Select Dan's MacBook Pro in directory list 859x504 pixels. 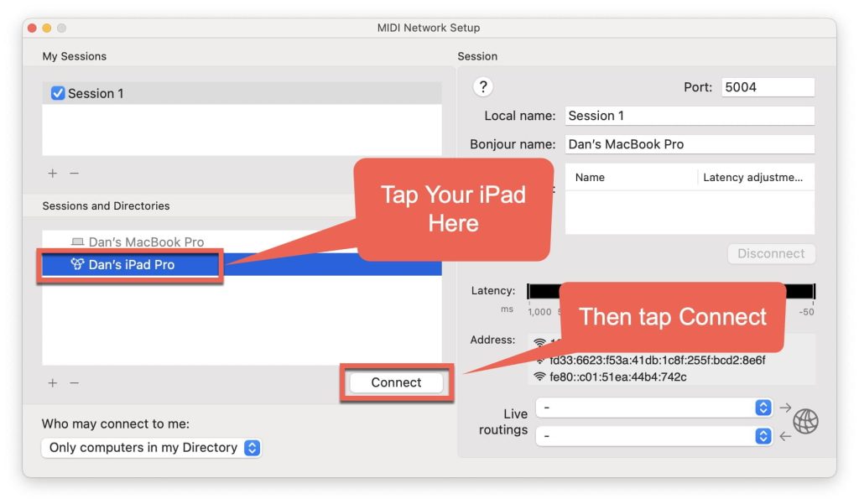(146, 242)
